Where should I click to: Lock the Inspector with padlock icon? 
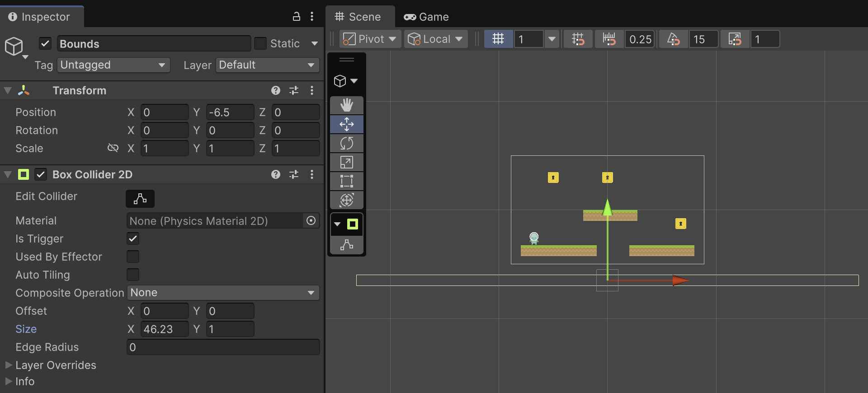pos(296,17)
